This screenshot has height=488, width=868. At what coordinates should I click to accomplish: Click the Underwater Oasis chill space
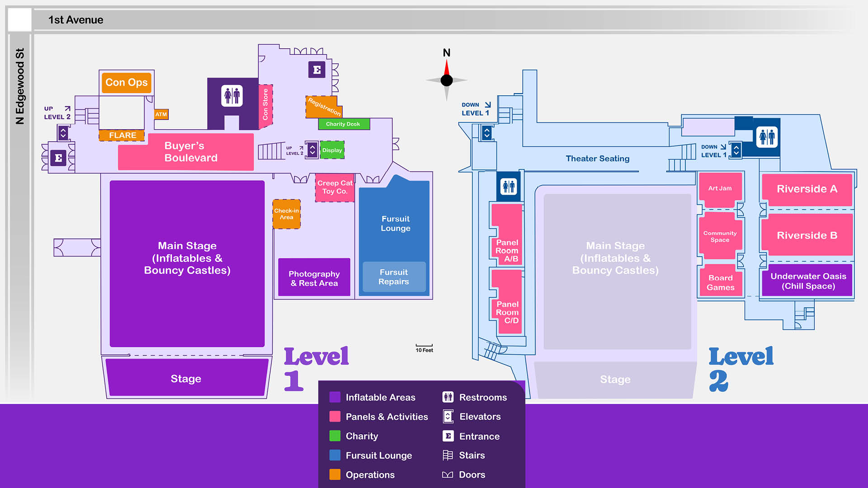[x=808, y=281]
